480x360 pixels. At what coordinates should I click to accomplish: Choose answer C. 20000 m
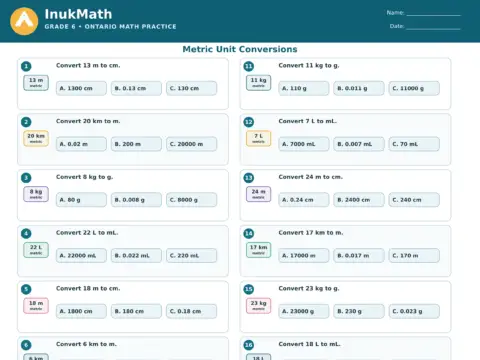click(191, 144)
